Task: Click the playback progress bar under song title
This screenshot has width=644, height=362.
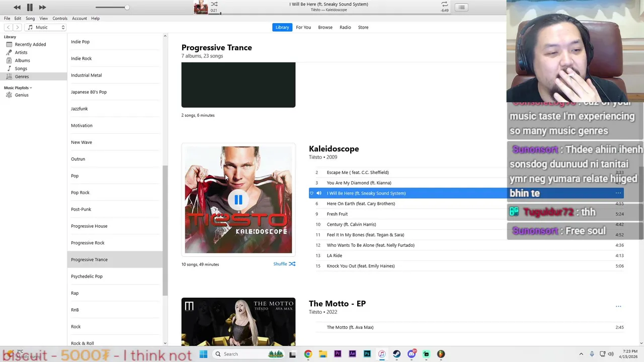Action: 329,13
